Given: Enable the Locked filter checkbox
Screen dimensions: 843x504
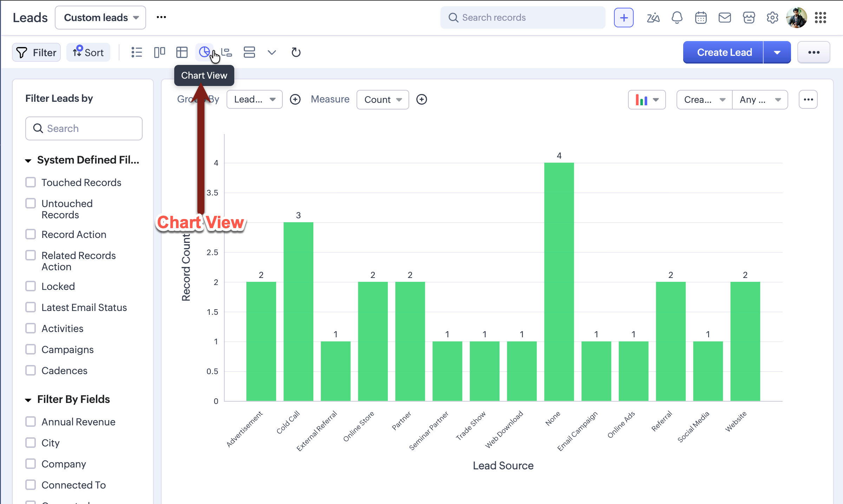Looking at the screenshot, I should click(x=31, y=286).
